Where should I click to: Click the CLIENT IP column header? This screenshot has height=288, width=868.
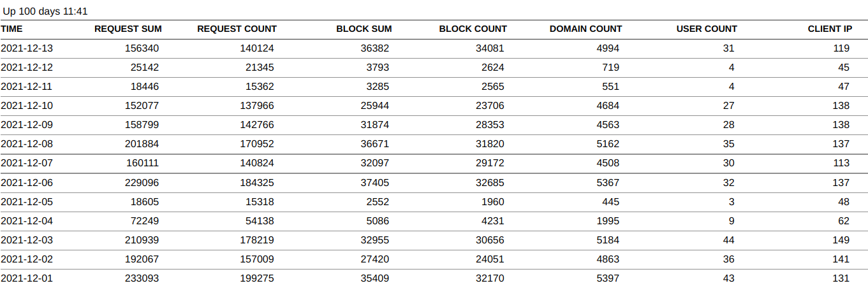point(830,29)
